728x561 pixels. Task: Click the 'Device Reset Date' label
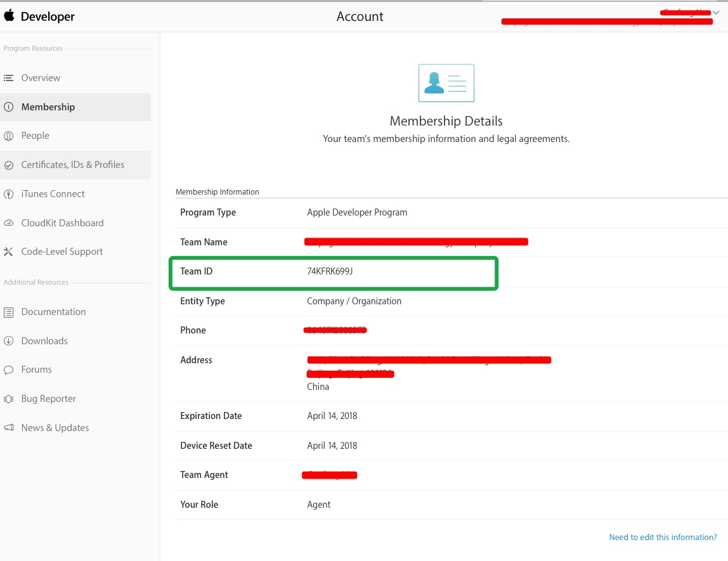click(216, 446)
